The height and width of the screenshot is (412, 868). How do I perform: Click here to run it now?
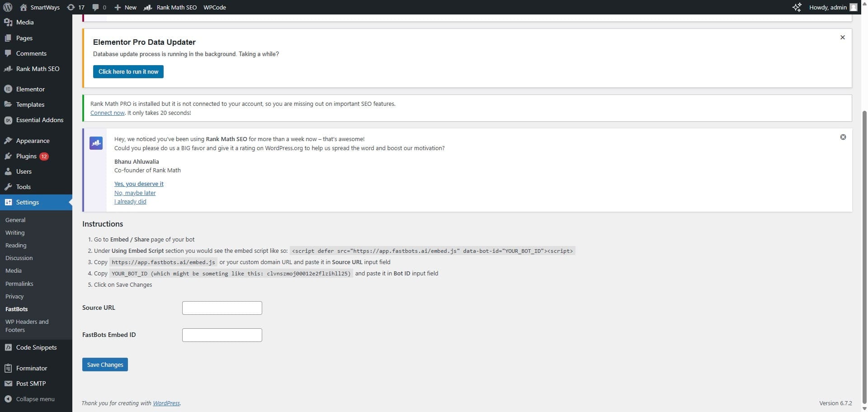pos(128,71)
